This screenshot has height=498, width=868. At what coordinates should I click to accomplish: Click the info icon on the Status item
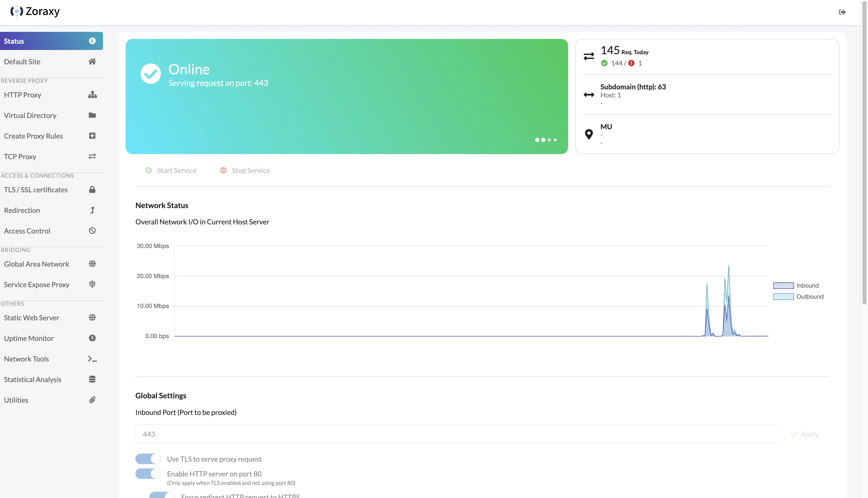click(x=92, y=41)
